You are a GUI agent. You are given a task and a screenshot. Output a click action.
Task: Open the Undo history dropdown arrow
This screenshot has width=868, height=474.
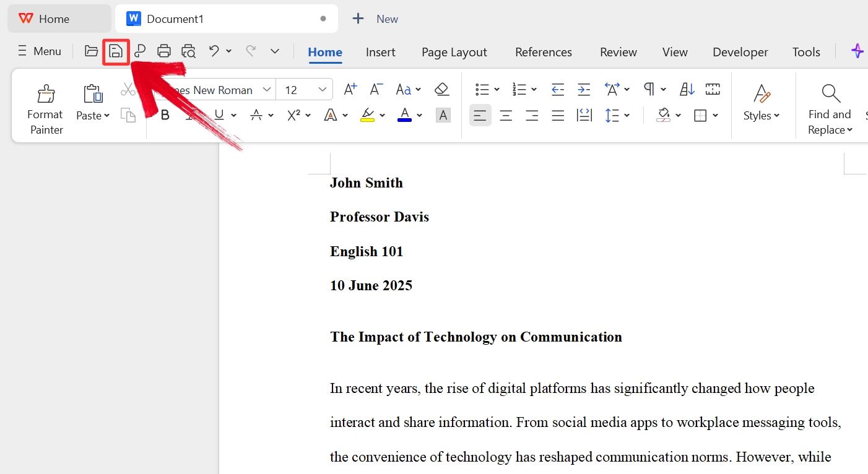(229, 51)
